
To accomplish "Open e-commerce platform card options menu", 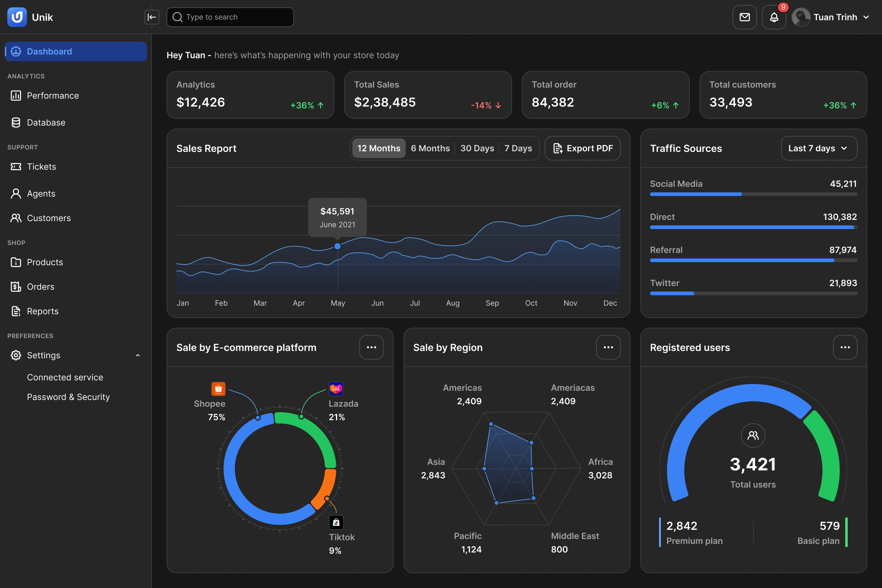I will [x=371, y=347].
